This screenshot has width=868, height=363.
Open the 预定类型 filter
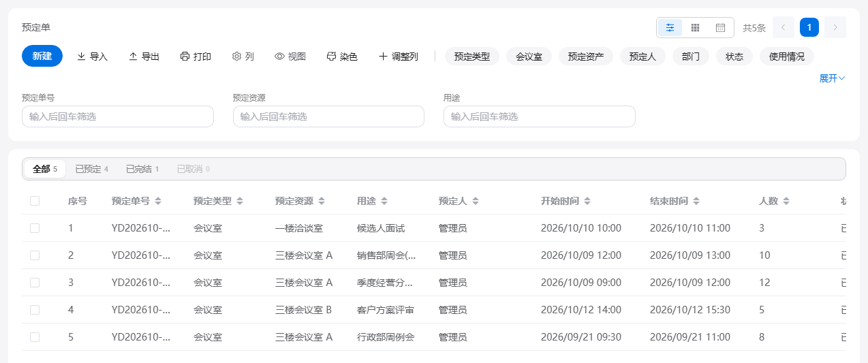click(472, 57)
